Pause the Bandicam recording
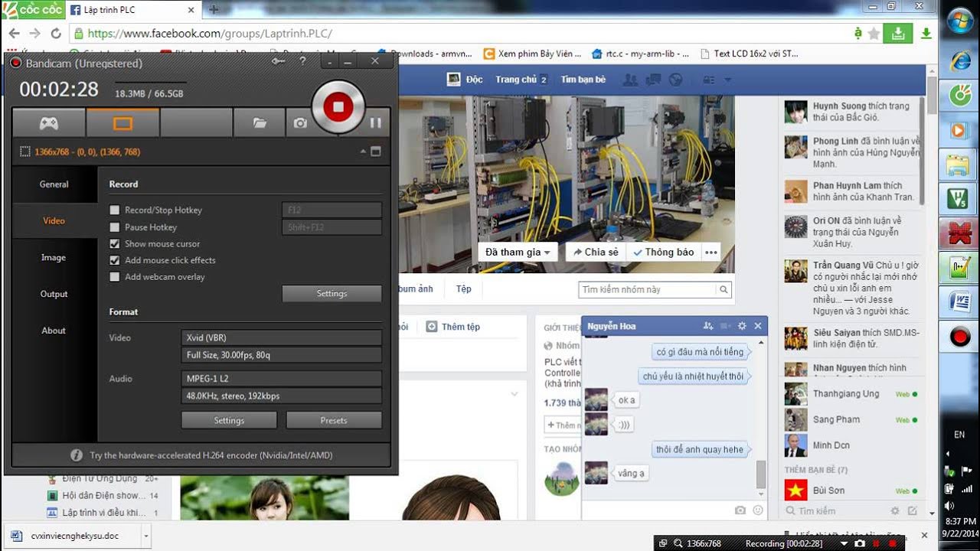980x551 pixels. 375,122
